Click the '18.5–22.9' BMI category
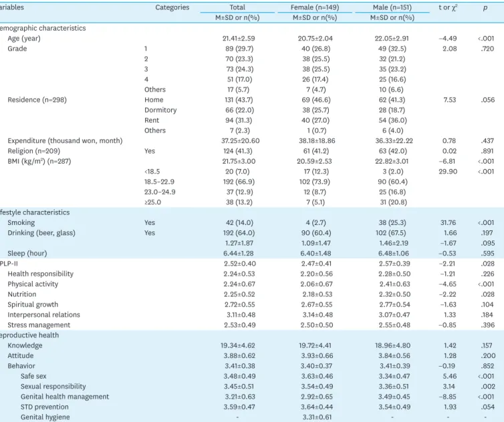 point(159,182)
